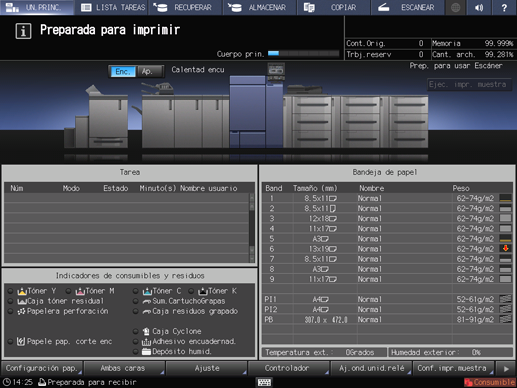Expand the Ambas caras options
517x388 pixels.
(x=124, y=368)
